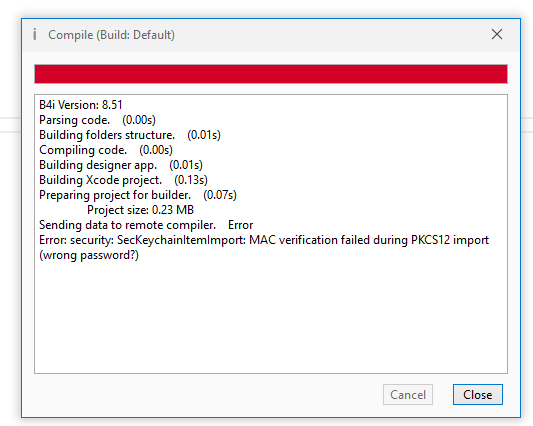Click the info icon in title bar

click(35, 34)
